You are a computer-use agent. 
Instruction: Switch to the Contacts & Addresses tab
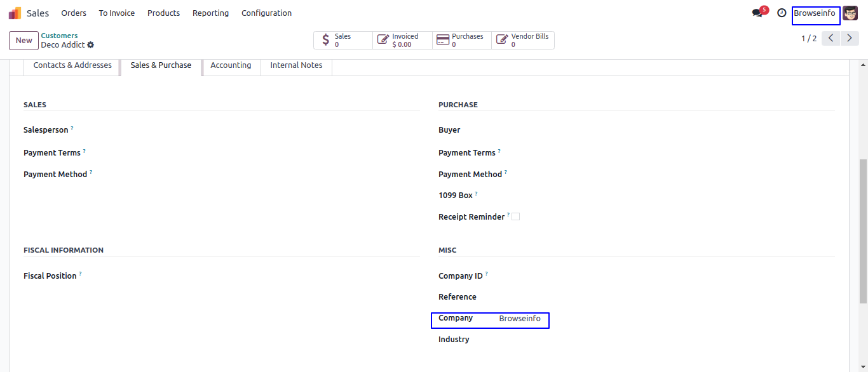coord(72,65)
